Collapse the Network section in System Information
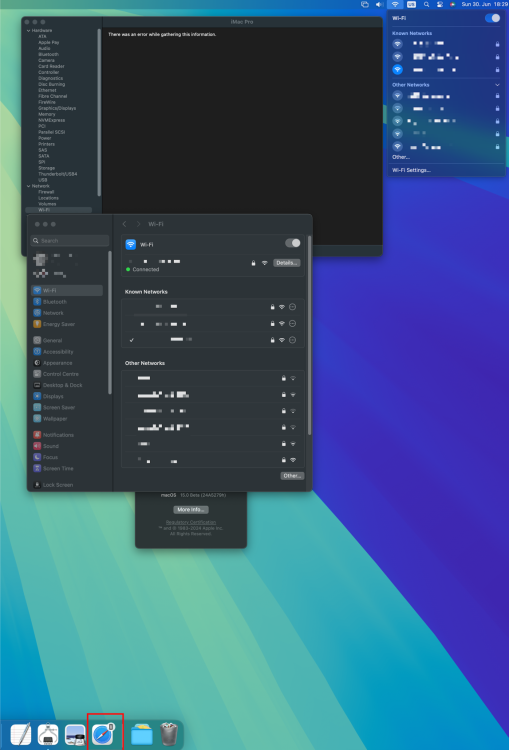Image resolution: width=509 pixels, height=750 pixels. pyautogui.click(x=28, y=186)
